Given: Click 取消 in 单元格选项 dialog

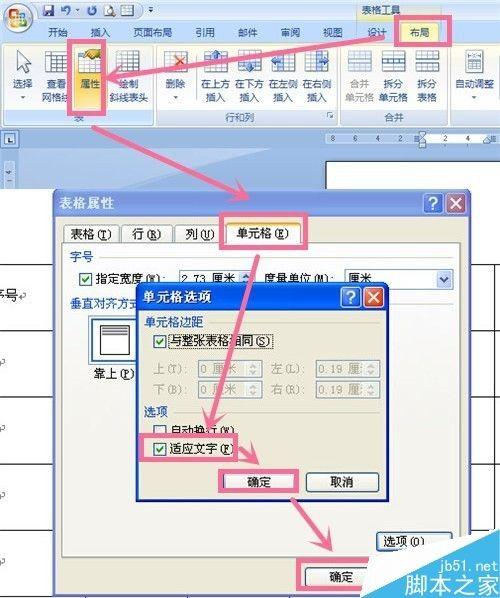Looking at the screenshot, I should (x=342, y=482).
